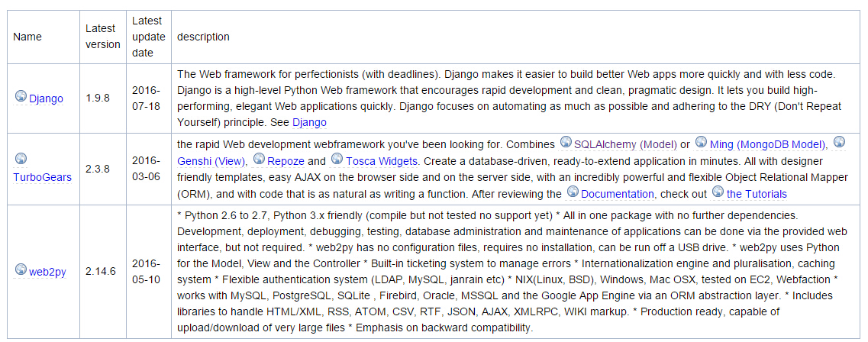Open the Django link in Name column
This screenshot has height=342, width=868.
(46, 99)
